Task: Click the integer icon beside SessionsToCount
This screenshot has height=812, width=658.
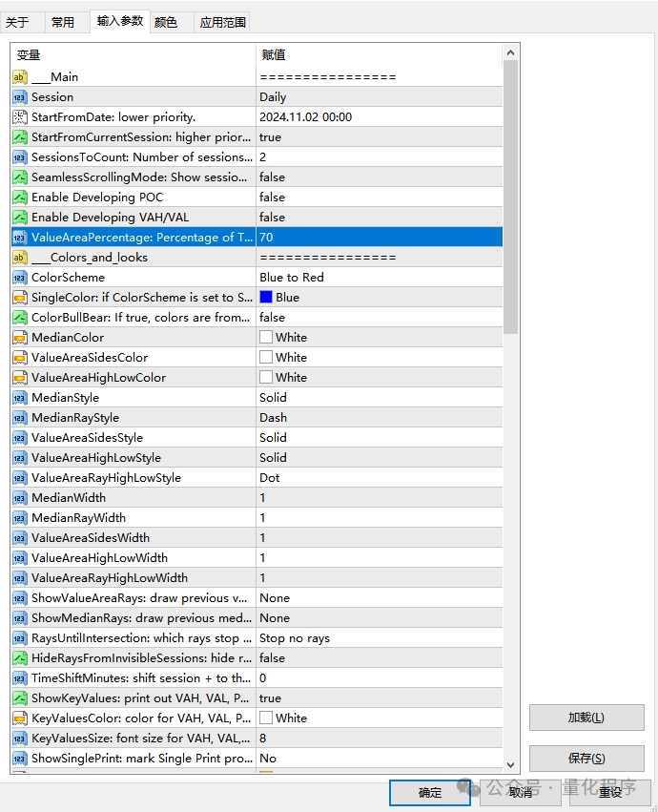Action: tap(20, 157)
